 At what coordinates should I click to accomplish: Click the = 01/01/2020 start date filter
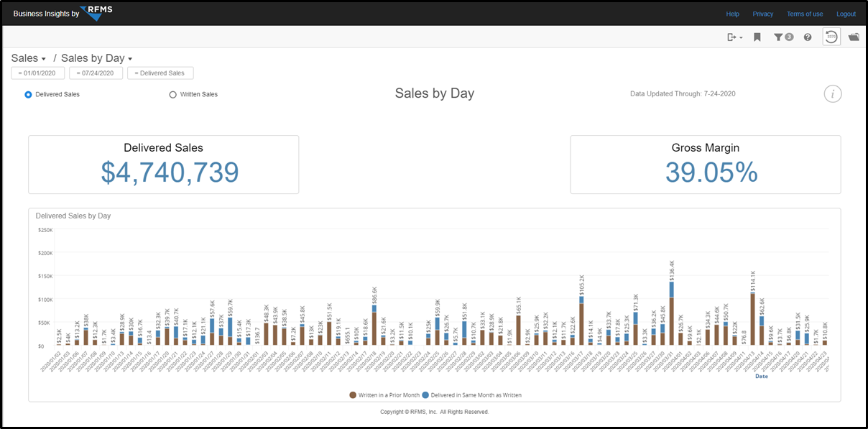point(38,73)
